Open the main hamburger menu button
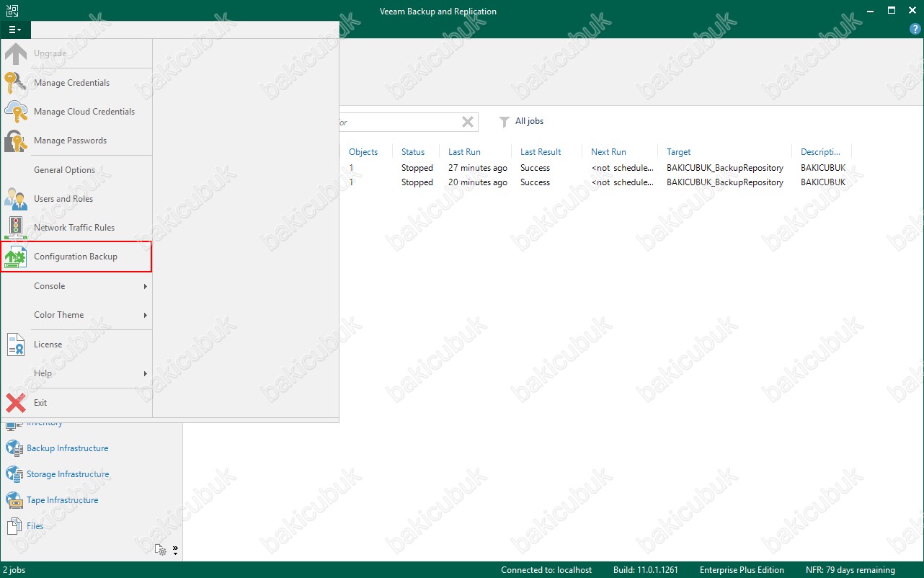This screenshot has width=924, height=578. tap(15, 30)
